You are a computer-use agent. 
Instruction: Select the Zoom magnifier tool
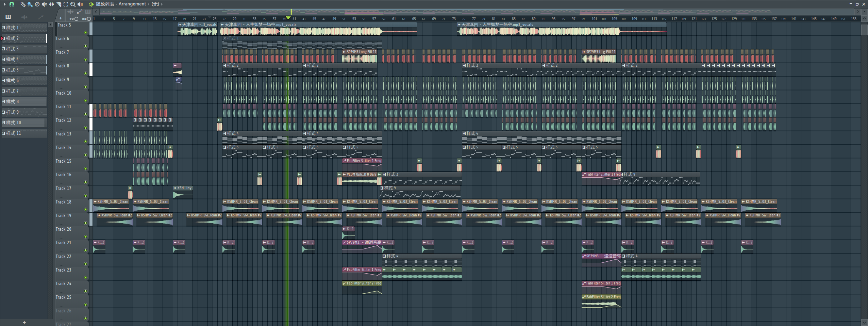coord(73,4)
